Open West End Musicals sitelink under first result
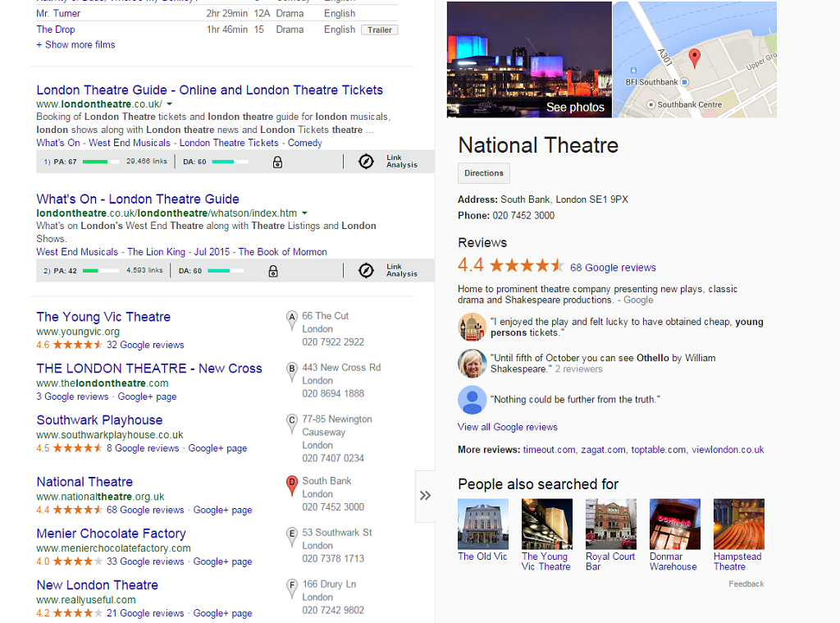Screen dimensions: 840x623 click(x=129, y=143)
